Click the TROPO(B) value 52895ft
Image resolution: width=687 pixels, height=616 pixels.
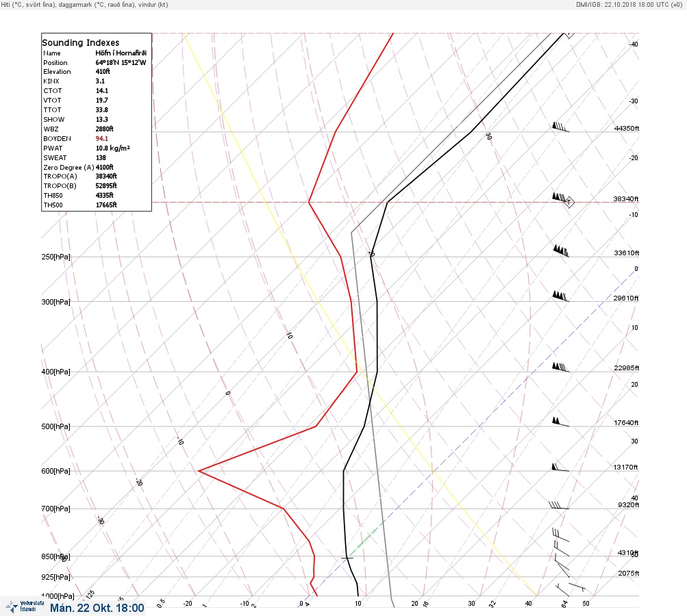(106, 185)
